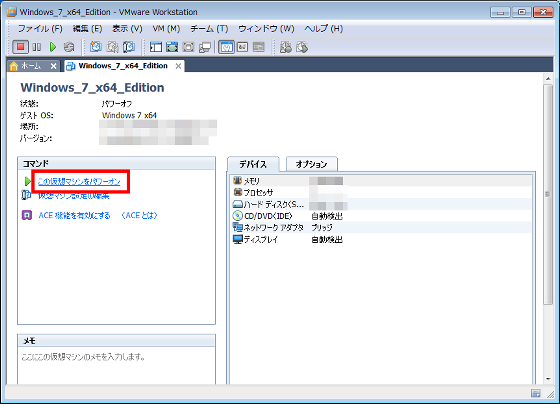Click the red Power Off toolbar button
This screenshot has height=404, width=560.
tap(20, 47)
